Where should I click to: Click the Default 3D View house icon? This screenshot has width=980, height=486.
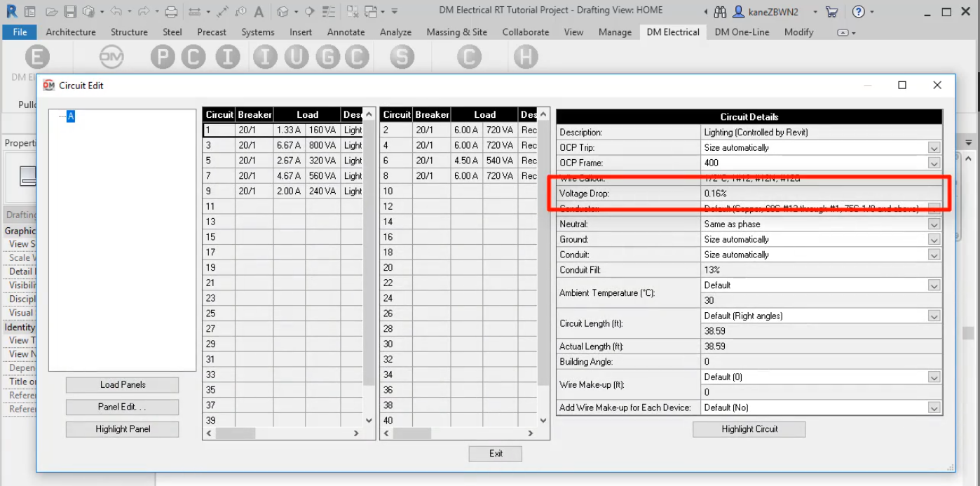(282, 12)
